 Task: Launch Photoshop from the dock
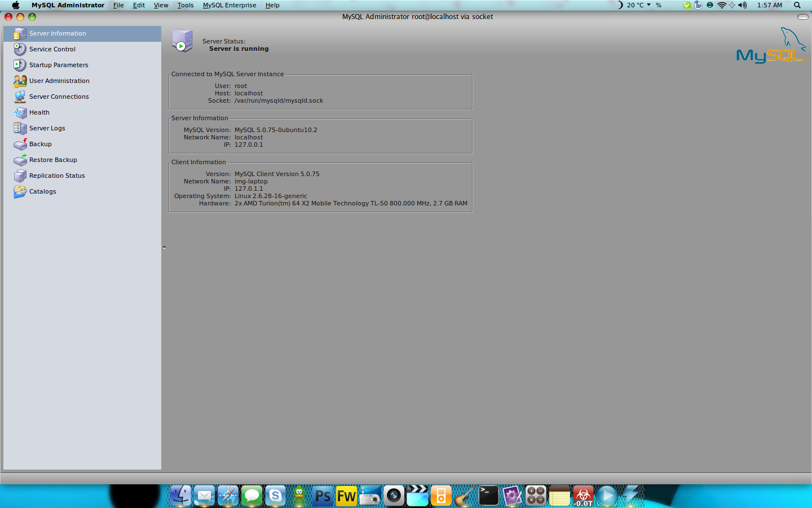pos(323,496)
